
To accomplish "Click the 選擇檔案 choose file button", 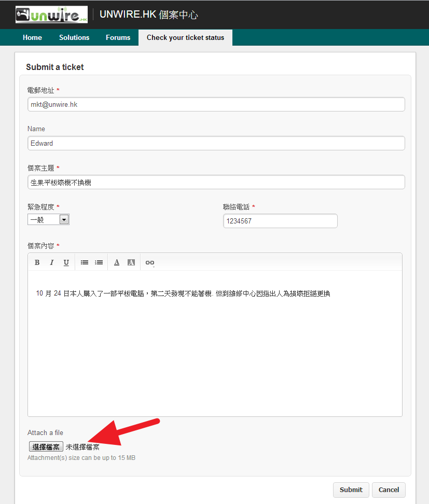I will pyautogui.click(x=46, y=446).
